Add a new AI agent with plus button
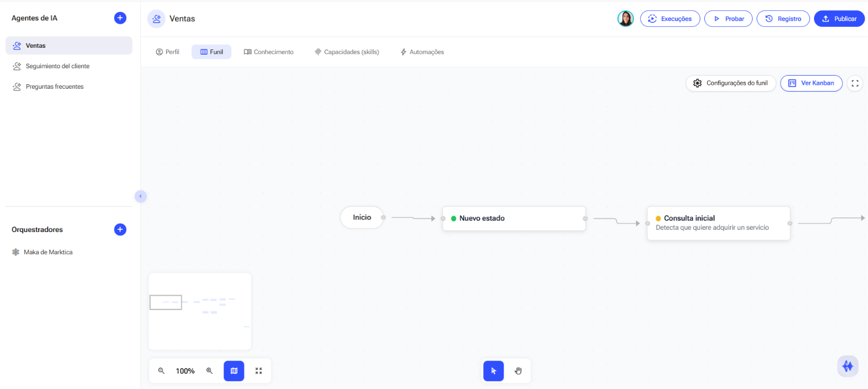The height and width of the screenshot is (389, 868). coord(120,18)
